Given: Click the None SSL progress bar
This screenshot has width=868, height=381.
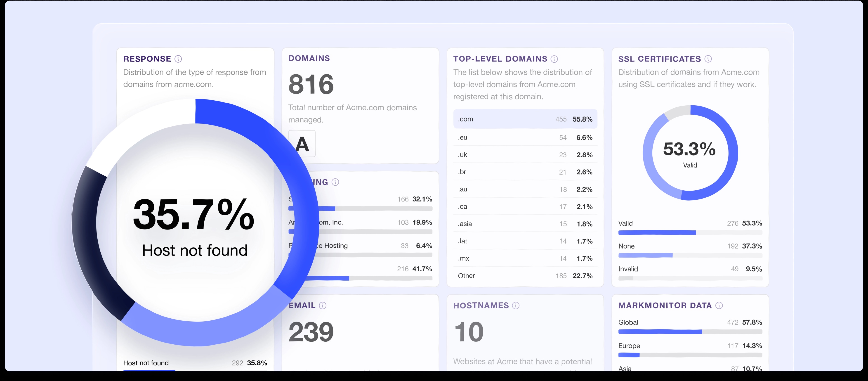Looking at the screenshot, I should (690, 256).
